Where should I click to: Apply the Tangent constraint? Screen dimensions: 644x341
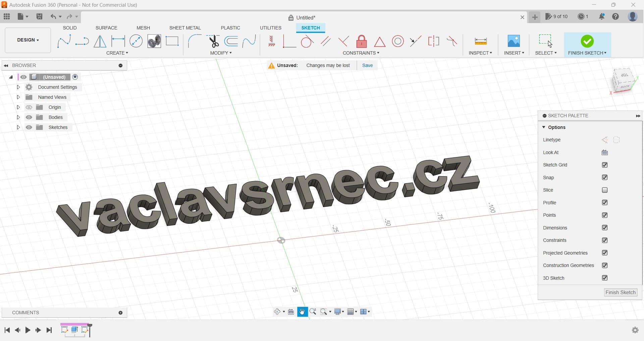[x=307, y=41]
